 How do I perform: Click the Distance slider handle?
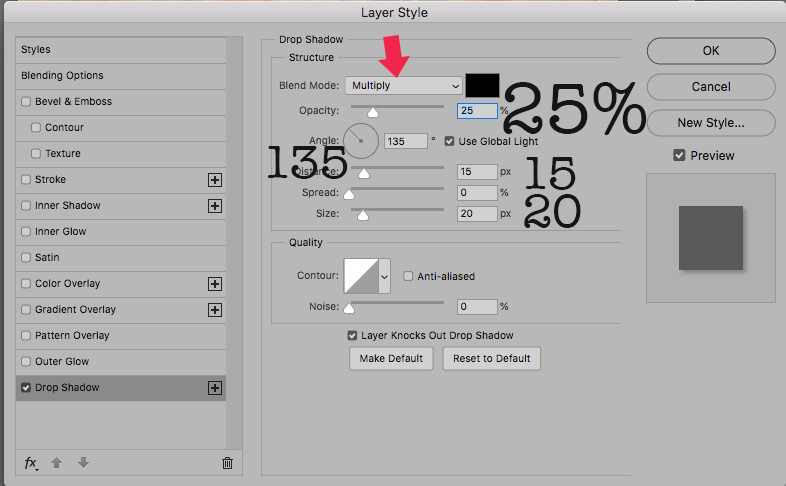tap(364, 173)
